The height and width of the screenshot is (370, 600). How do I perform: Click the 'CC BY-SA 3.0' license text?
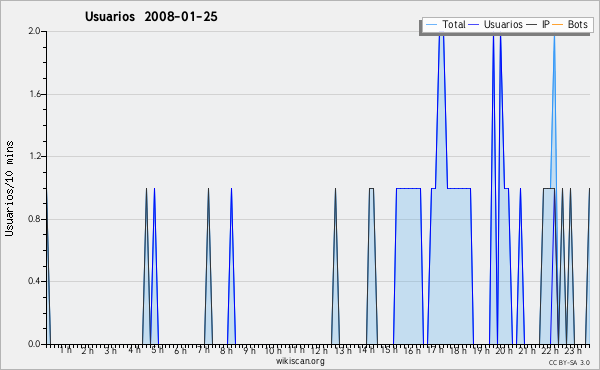pyautogui.click(x=569, y=362)
